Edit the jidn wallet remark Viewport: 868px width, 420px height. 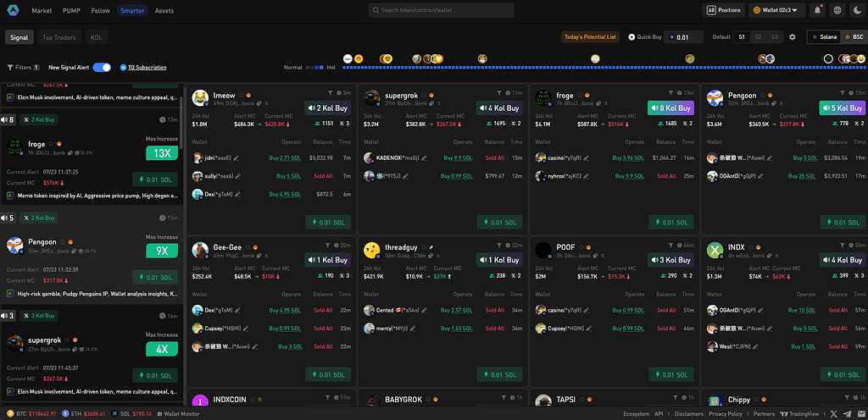pyautogui.click(x=236, y=158)
